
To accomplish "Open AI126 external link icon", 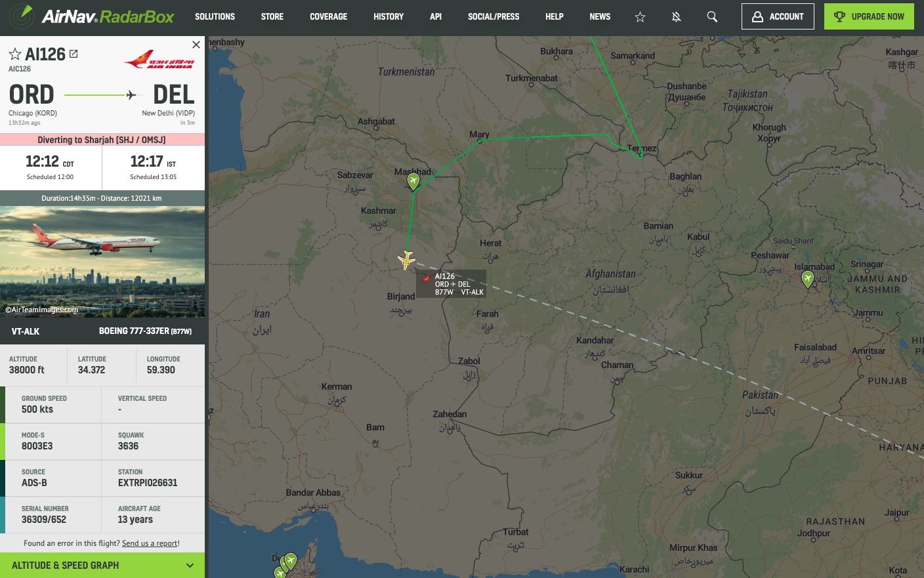I will tap(73, 54).
